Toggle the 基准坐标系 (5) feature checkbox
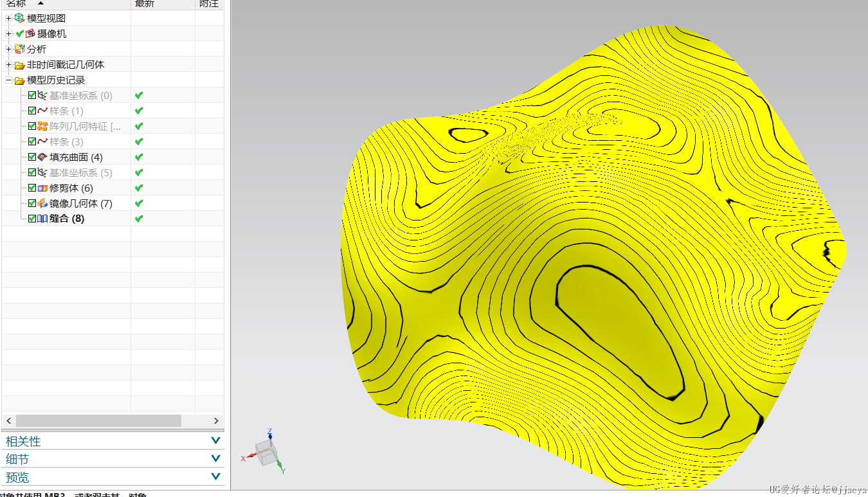The image size is (868, 497). coord(32,172)
